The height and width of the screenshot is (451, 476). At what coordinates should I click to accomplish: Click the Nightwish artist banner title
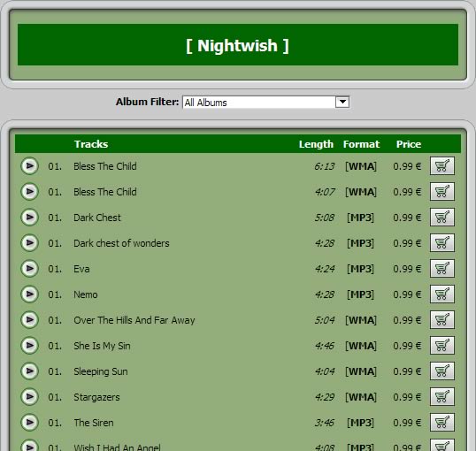point(237,45)
